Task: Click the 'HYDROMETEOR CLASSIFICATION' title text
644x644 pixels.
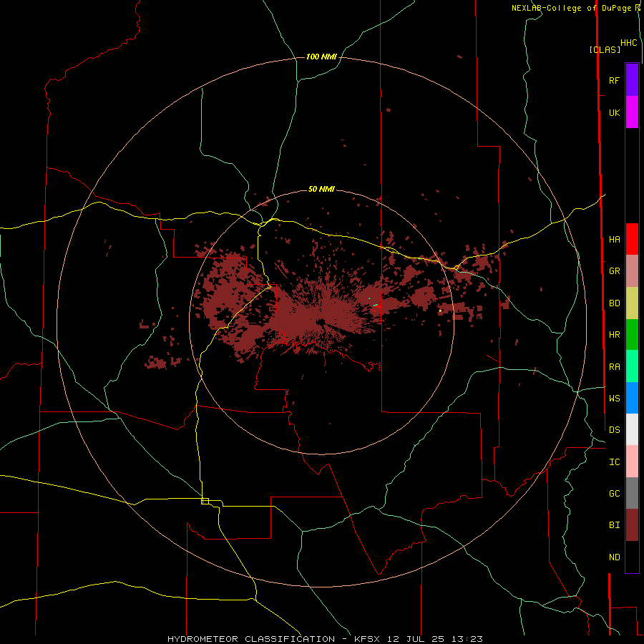Action: pyautogui.click(x=251, y=639)
